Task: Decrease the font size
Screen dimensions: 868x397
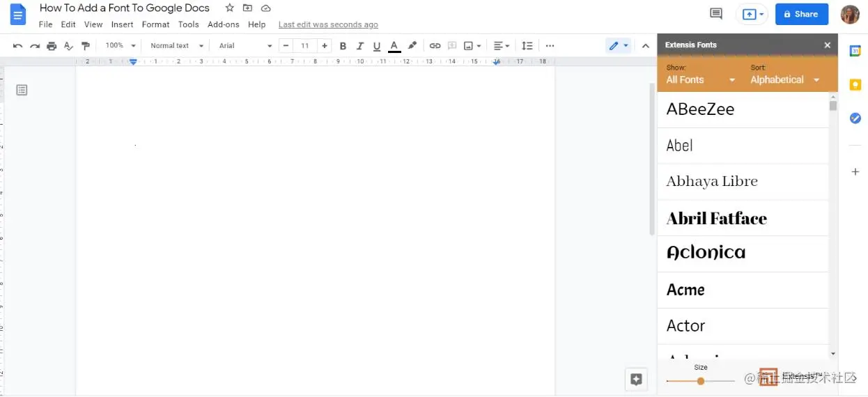Action: pyautogui.click(x=286, y=46)
